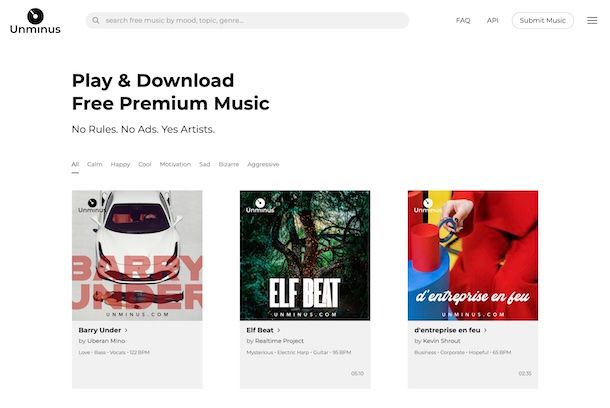This screenshot has height=408, width=610.
Task: Open the API link
Action: click(493, 20)
